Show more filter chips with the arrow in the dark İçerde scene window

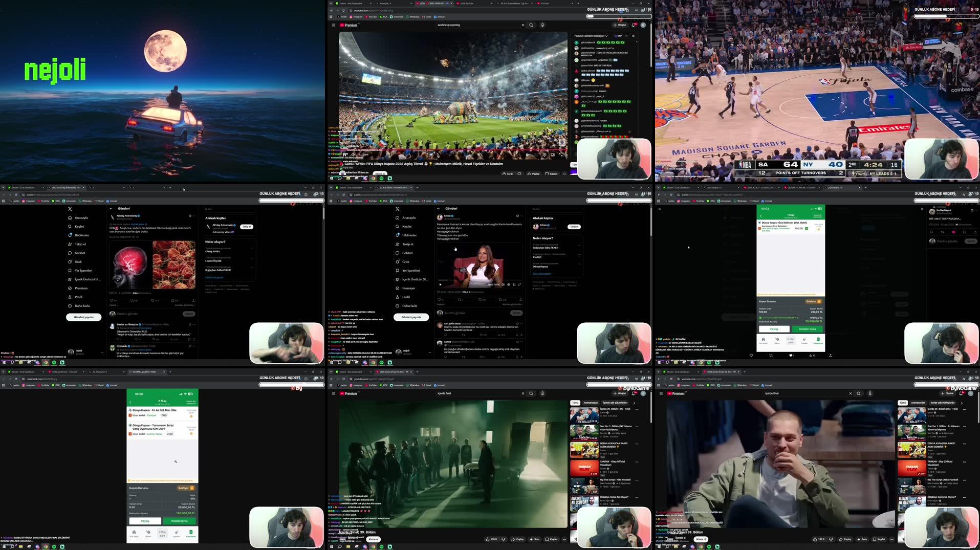[x=634, y=403]
